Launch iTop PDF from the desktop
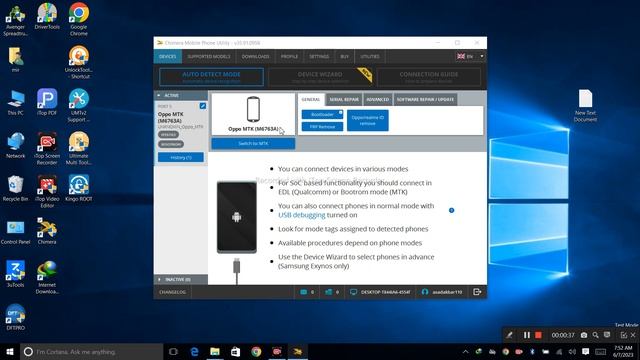 (x=47, y=102)
